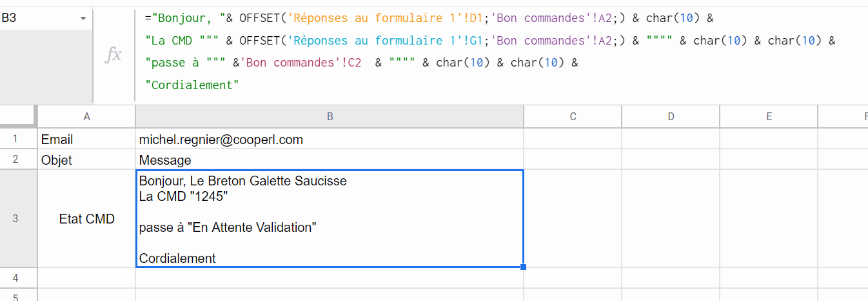
Task: Select row 3 header
Action: pos(15,219)
